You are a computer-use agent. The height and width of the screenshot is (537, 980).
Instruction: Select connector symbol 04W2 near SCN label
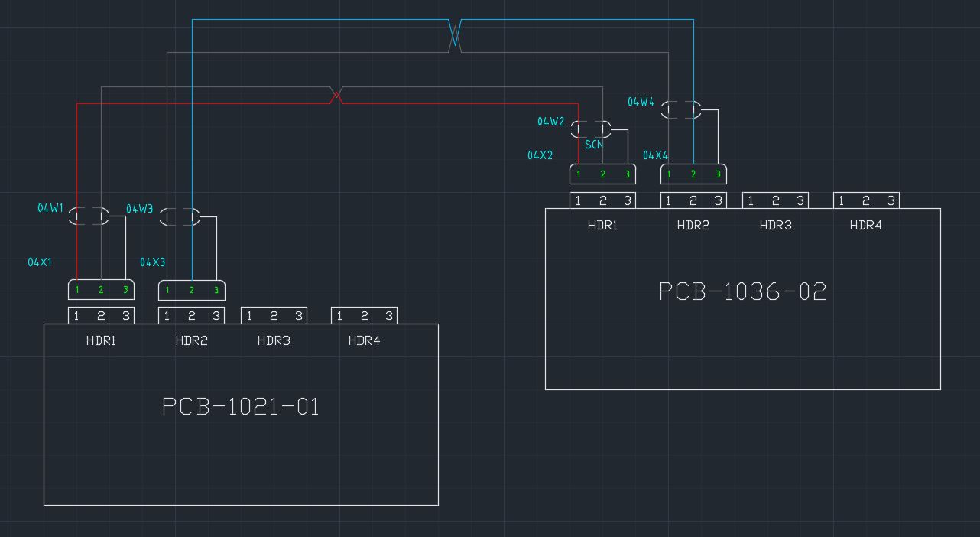(592, 129)
